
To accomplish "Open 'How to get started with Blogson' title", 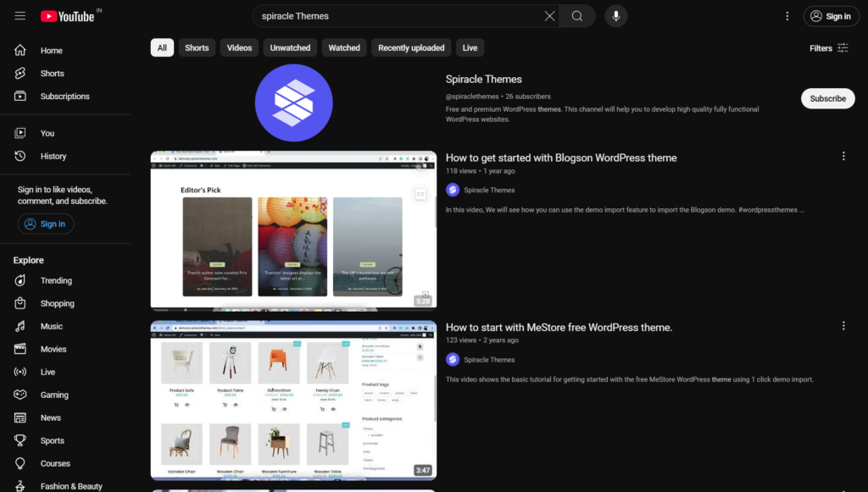I will tap(561, 158).
